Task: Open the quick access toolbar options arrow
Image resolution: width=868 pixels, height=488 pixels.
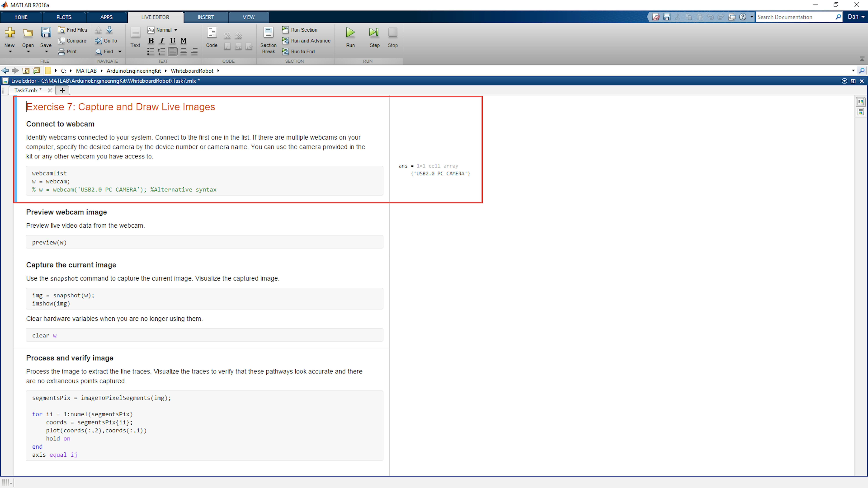Action: 751,17
